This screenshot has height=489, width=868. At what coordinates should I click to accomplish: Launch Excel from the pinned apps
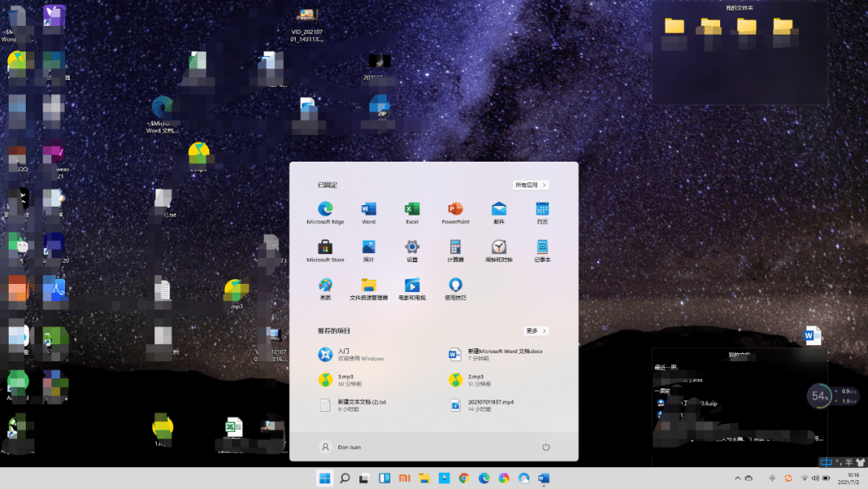pos(411,212)
